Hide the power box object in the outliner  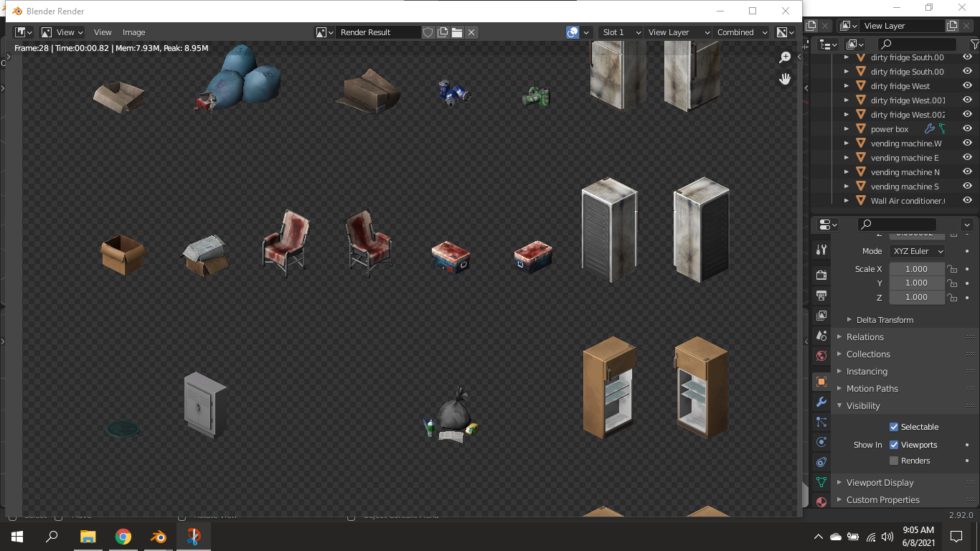(966, 128)
